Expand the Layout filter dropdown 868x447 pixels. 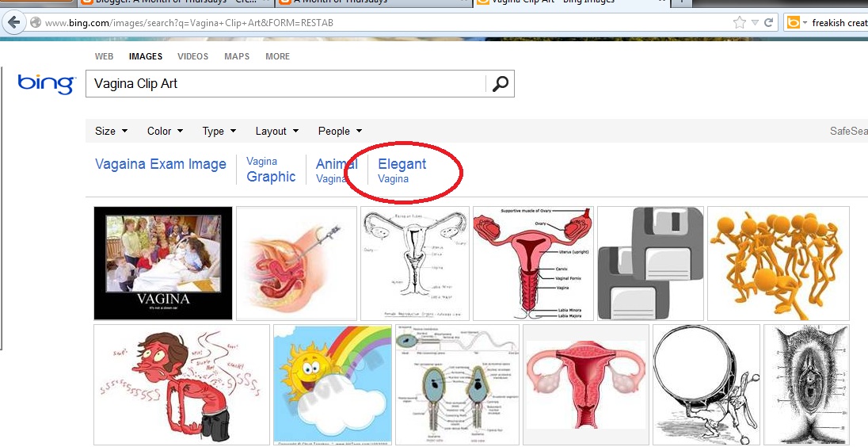coord(276,132)
